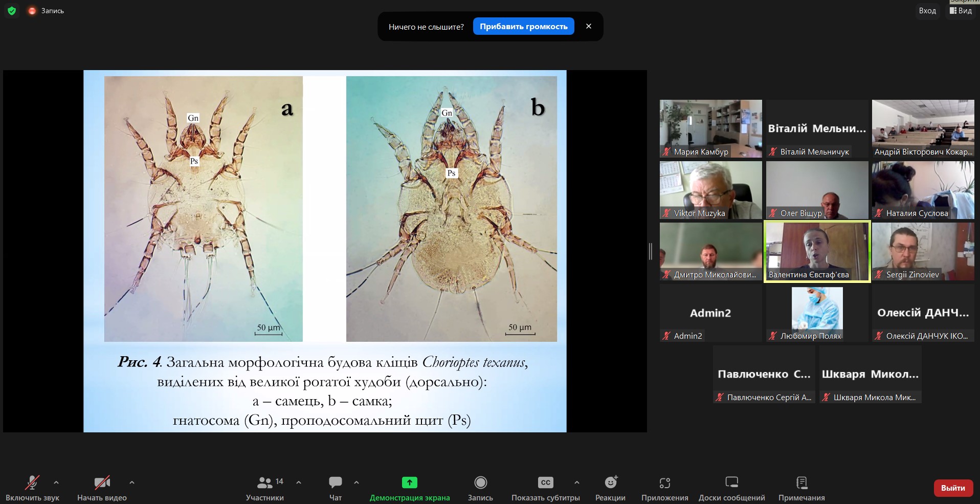
Task: Click muted mic icon on Sergii Zinoviev tile
Action: coord(879,274)
